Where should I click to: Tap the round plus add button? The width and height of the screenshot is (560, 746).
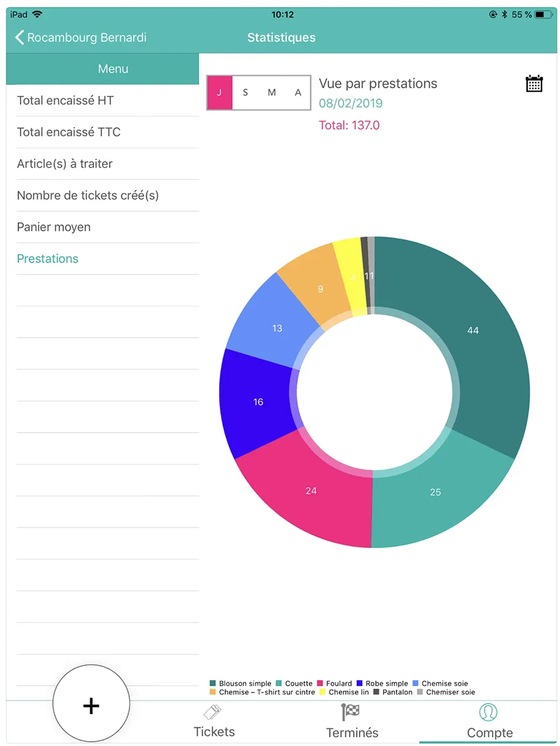[x=91, y=704]
